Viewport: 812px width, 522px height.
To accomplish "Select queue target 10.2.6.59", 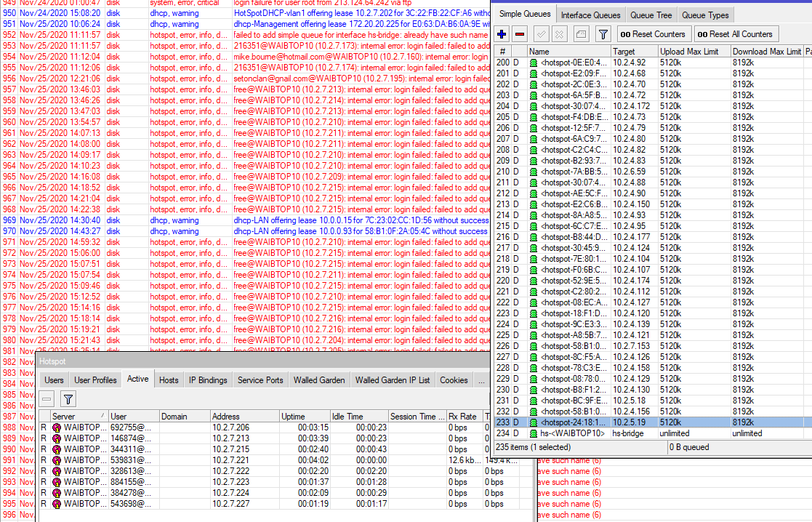I will pos(629,172).
